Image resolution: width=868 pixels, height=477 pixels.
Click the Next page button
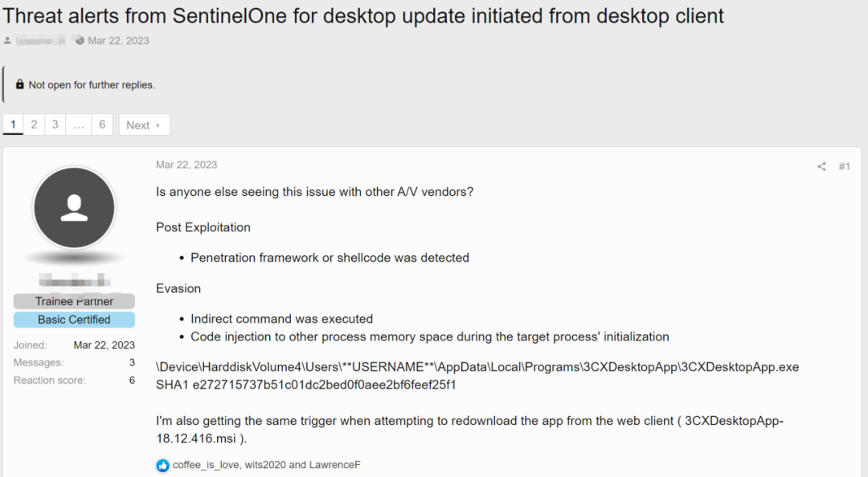[x=144, y=124]
